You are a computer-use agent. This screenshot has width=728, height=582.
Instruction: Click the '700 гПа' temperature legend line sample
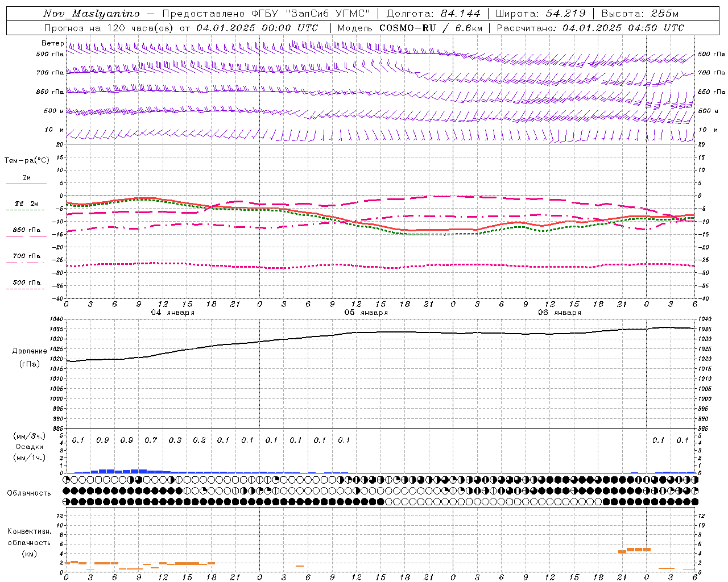tap(25, 263)
